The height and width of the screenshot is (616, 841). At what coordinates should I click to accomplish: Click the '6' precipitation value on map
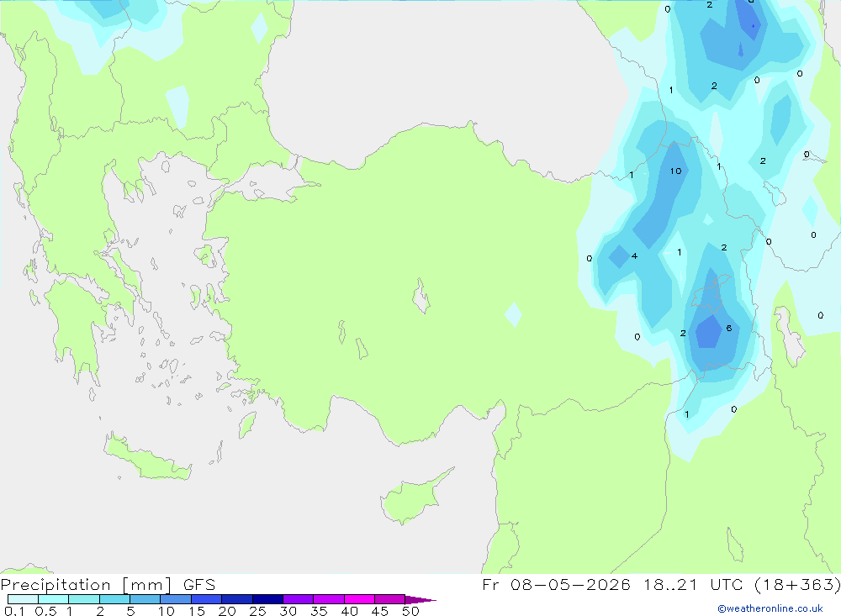pos(729,328)
